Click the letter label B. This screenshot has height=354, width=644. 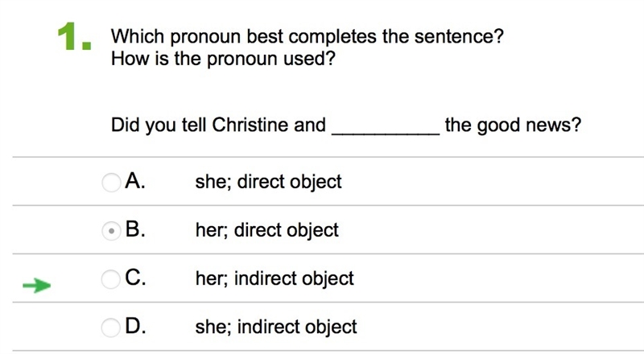coord(135,229)
